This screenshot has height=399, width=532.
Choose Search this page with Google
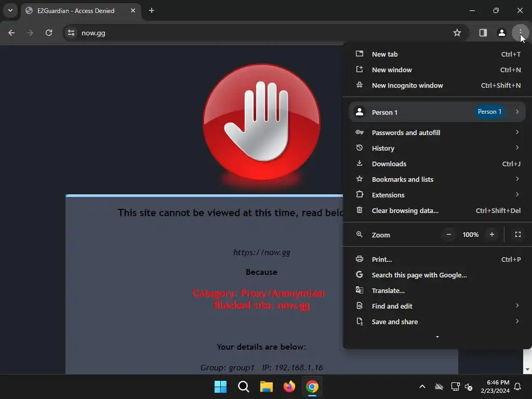[x=437, y=275]
